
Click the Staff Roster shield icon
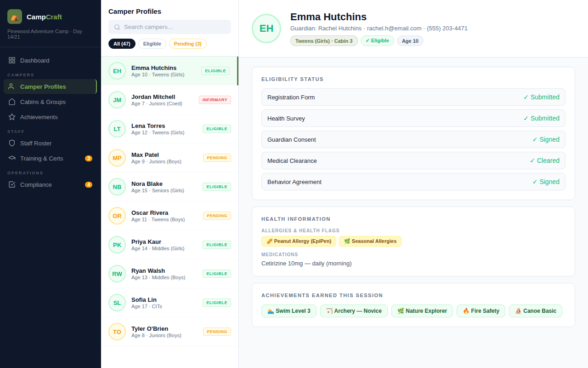click(x=12, y=143)
